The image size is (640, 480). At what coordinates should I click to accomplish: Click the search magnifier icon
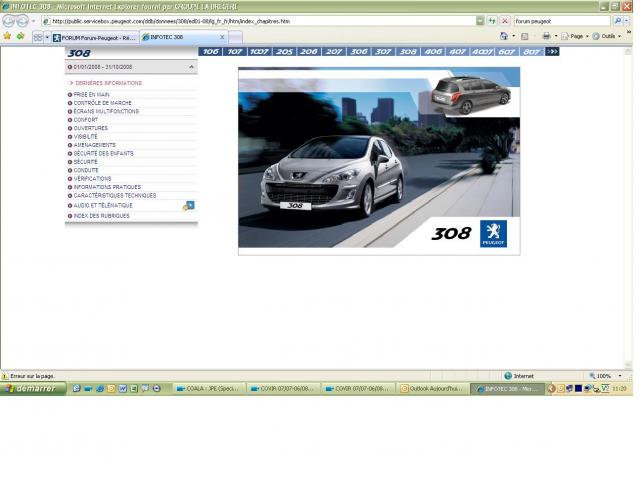click(618, 21)
